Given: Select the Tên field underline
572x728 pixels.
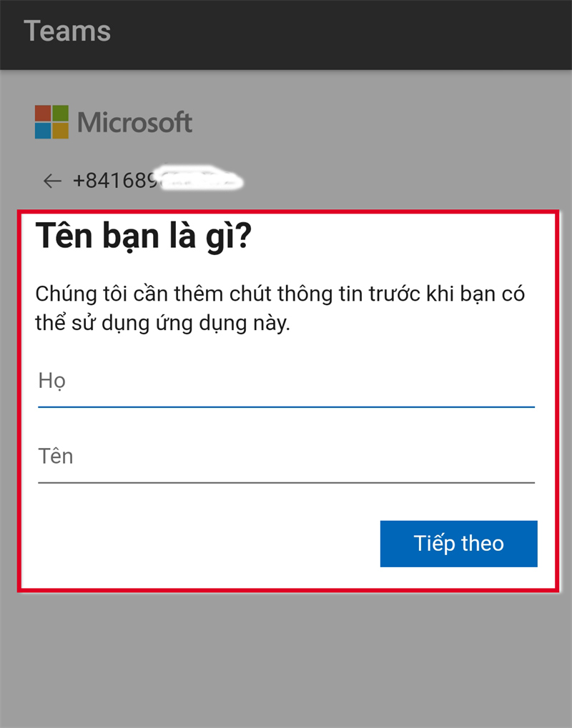Looking at the screenshot, I should pos(286,483).
